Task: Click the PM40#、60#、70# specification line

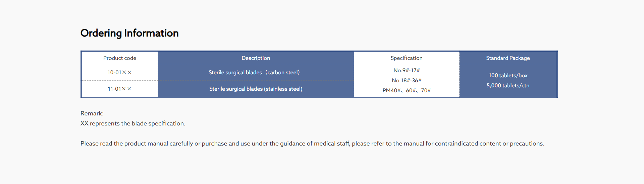Action: (x=407, y=90)
